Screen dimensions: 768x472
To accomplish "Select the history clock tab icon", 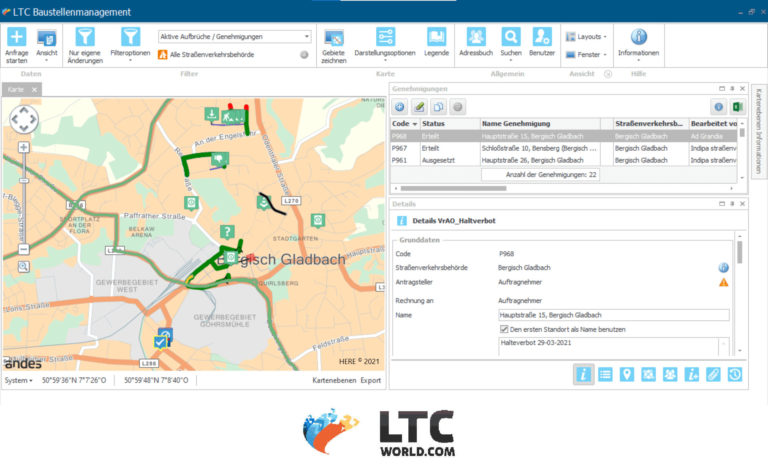I will pos(735,375).
